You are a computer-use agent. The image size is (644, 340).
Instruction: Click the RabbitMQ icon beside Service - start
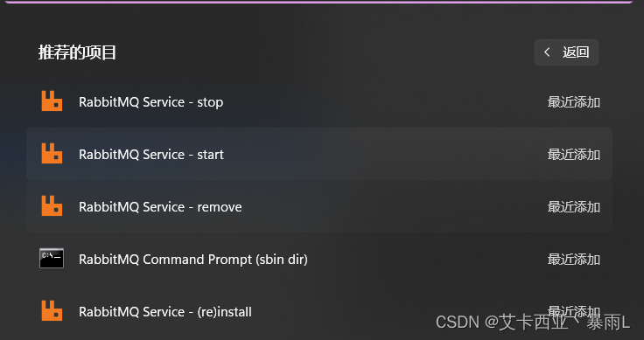pyautogui.click(x=52, y=153)
